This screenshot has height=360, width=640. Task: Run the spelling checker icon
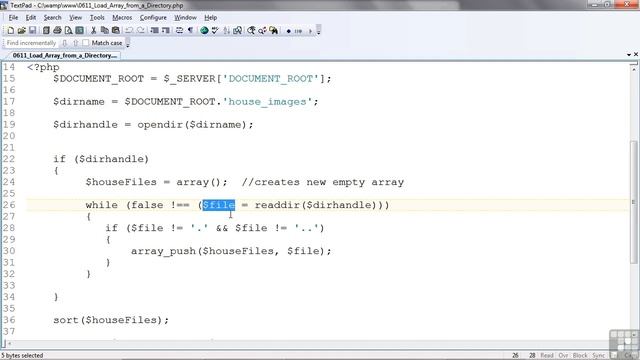click(215, 31)
